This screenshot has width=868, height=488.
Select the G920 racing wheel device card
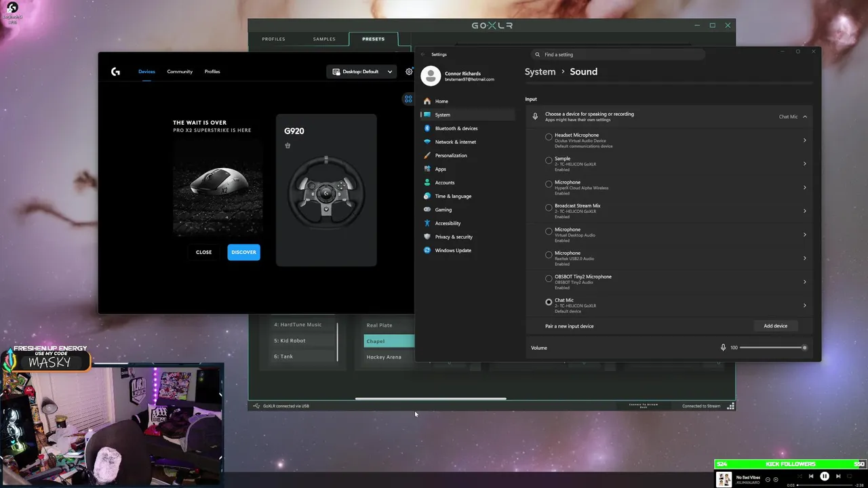(326, 190)
